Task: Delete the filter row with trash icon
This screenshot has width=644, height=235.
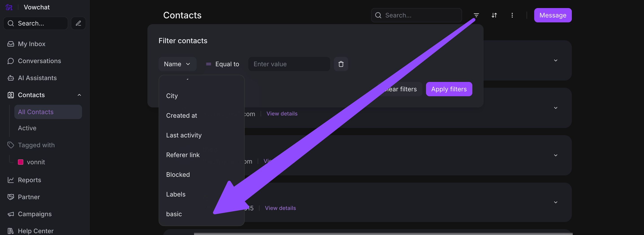Action: tap(341, 64)
